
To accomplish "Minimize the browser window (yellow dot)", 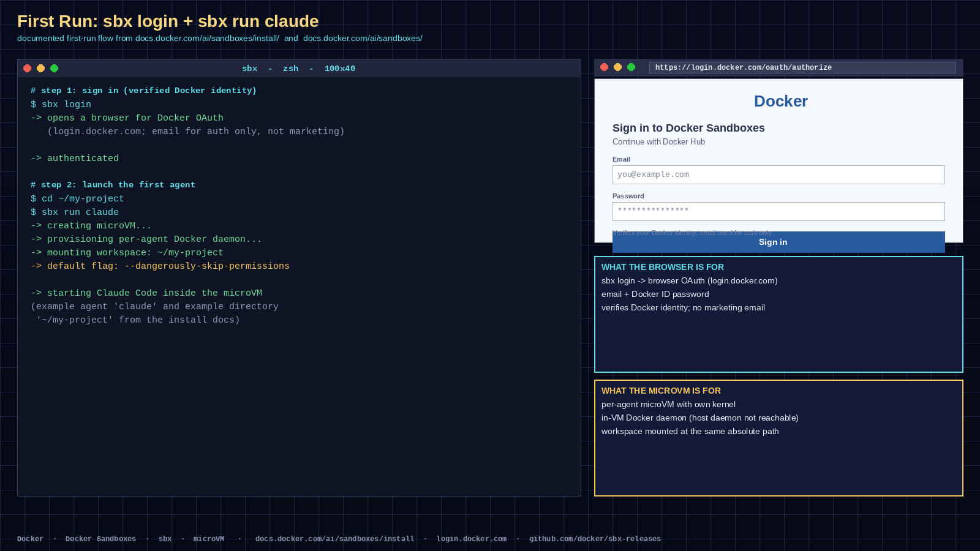I will 617,67.
